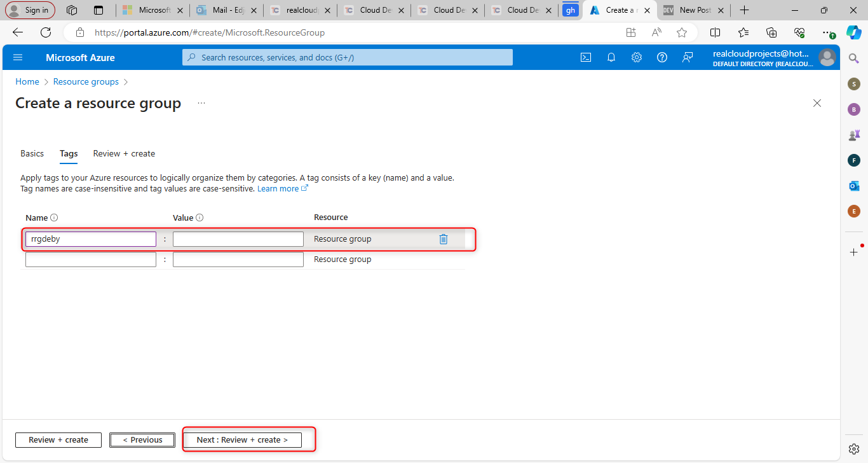Focus the Value field for rrgdeby tag
Image resolution: width=868 pixels, height=463 pixels.
pos(238,239)
